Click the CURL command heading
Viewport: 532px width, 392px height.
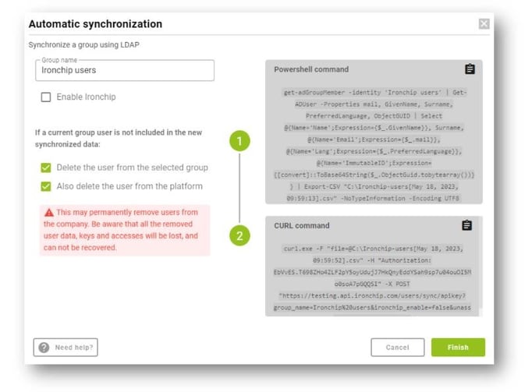coord(302,225)
